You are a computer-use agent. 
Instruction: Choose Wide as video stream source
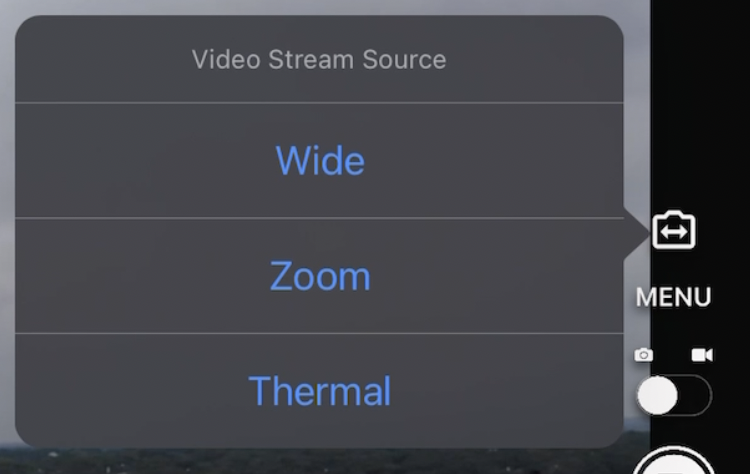point(320,161)
